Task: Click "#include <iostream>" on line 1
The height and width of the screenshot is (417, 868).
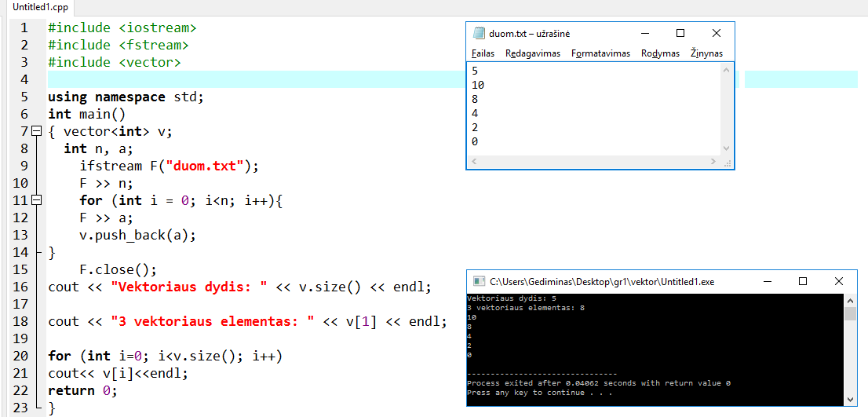Action: tap(122, 27)
